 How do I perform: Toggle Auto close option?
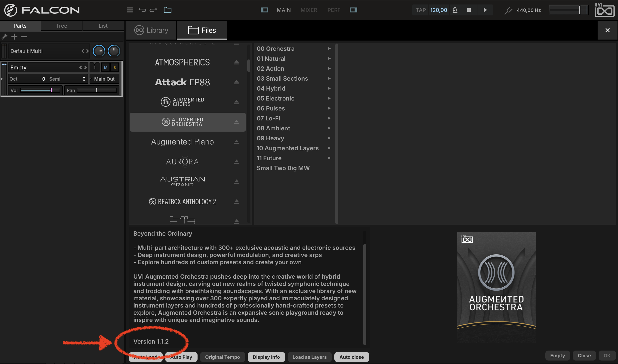352,357
